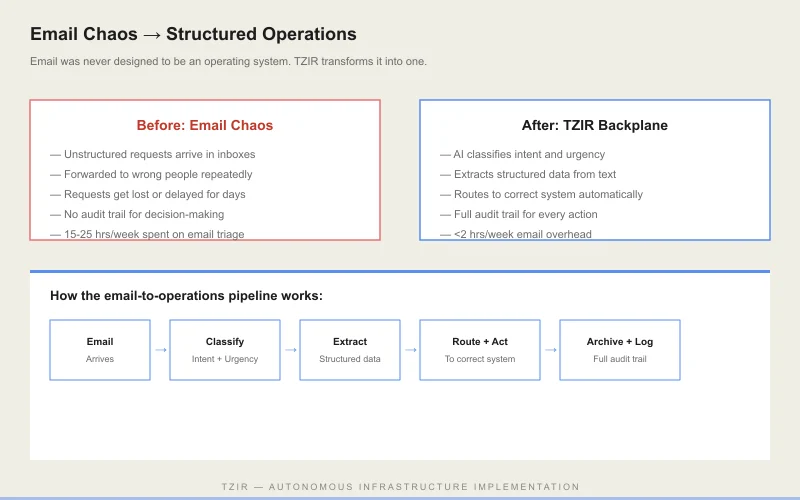Click 'How the email-to-operations pipeline works:' heading
Viewport: 800px width, 500px height.
click(186, 296)
